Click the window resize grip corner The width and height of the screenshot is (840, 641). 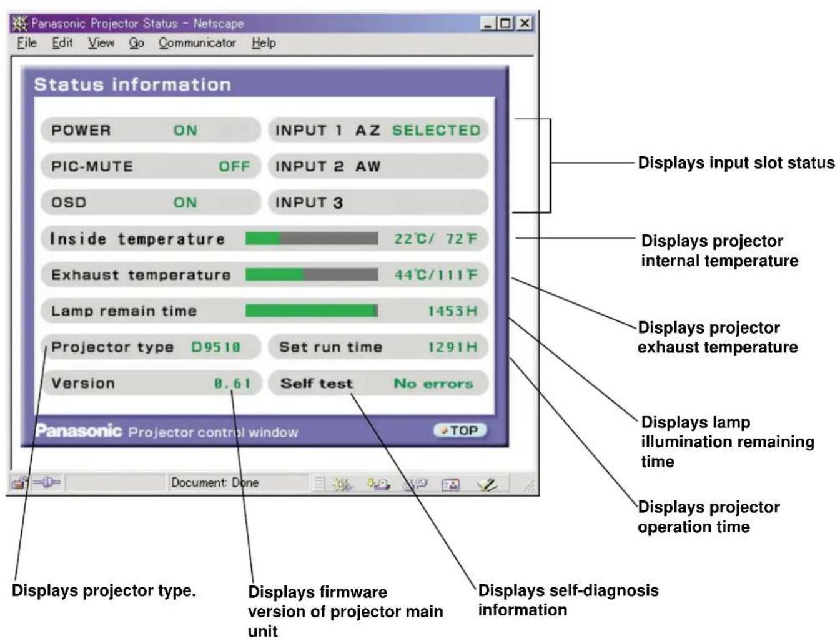[530, 486]
